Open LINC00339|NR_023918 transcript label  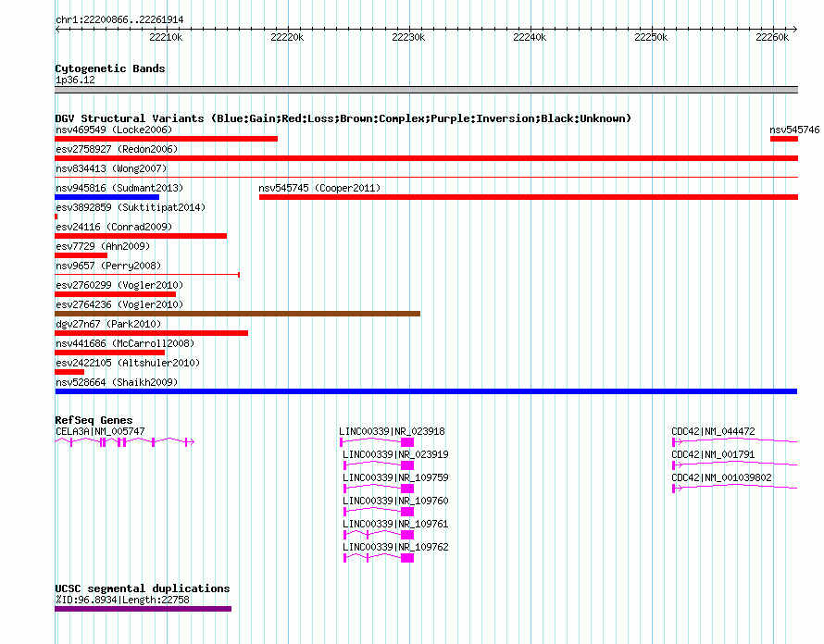tap(392, 431)
